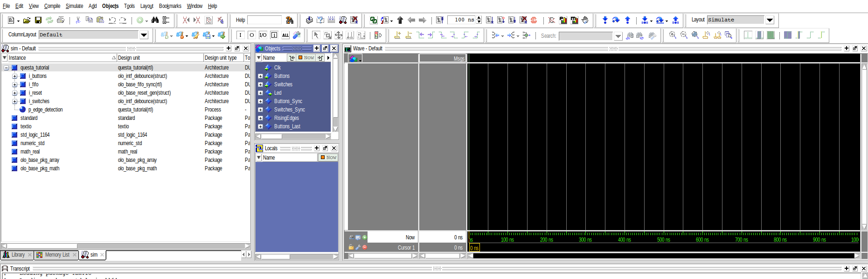This screenshot has height=279, width=868.
Task: Toggle the outputs-only 'O' filter
Action: pyautogui.click(x=251, y=35)
